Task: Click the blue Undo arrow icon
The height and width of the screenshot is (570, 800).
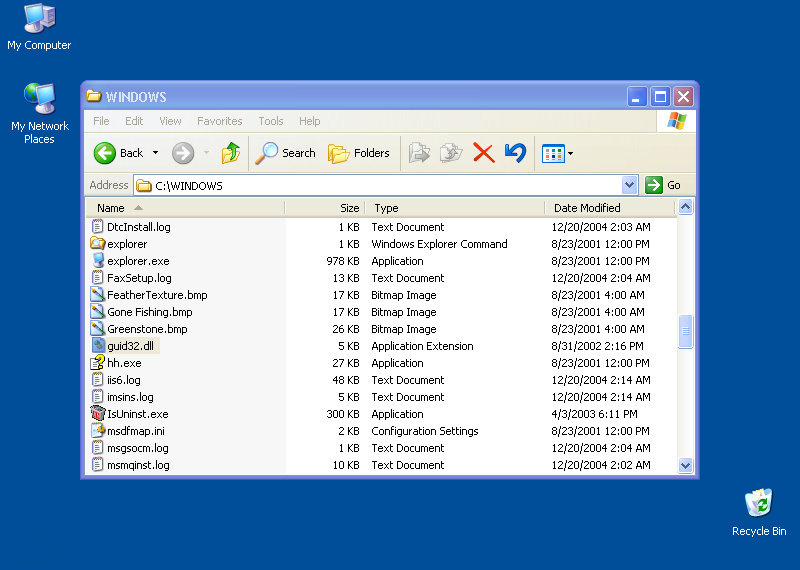Action: 515,153
